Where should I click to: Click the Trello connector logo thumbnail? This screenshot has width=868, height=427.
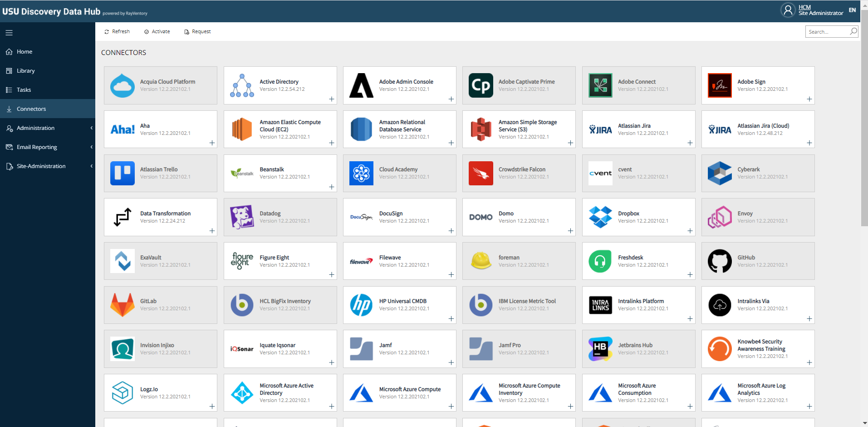[123, 173]
